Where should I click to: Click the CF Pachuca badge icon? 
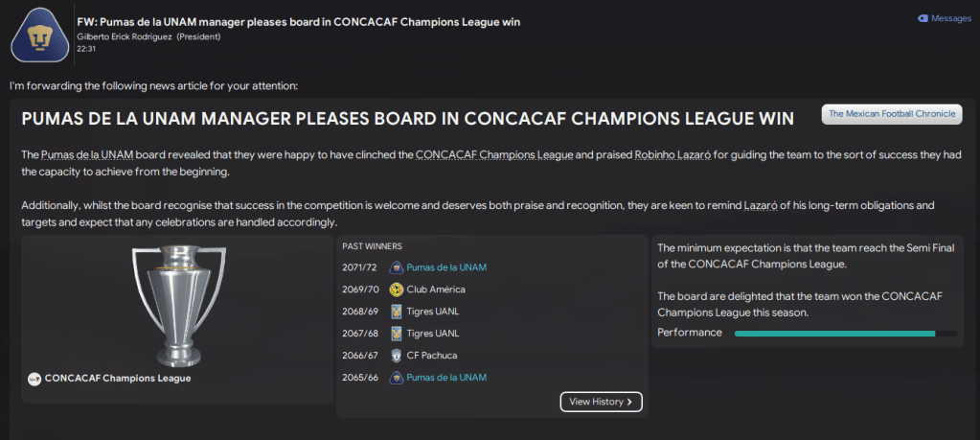(397, 356)
